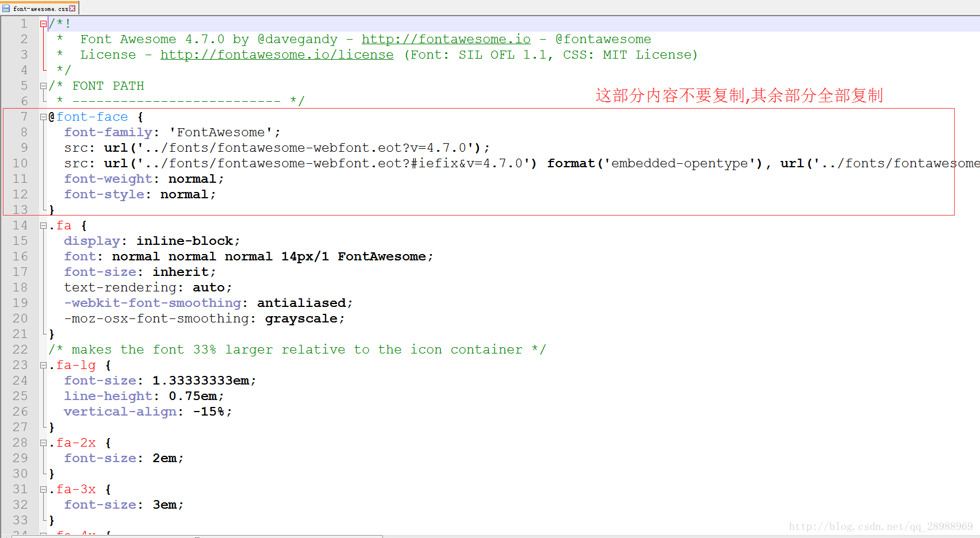
Task: Close the font-awesome.css tab
Action: point(72,9)
